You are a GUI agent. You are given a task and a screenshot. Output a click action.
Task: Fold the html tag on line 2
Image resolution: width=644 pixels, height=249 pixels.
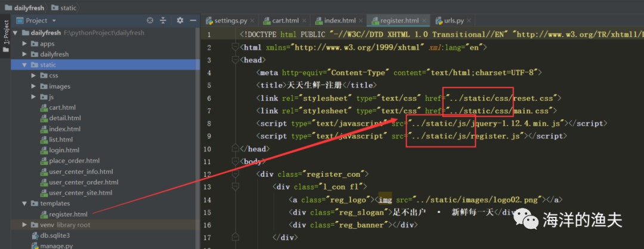pos(236,48)
